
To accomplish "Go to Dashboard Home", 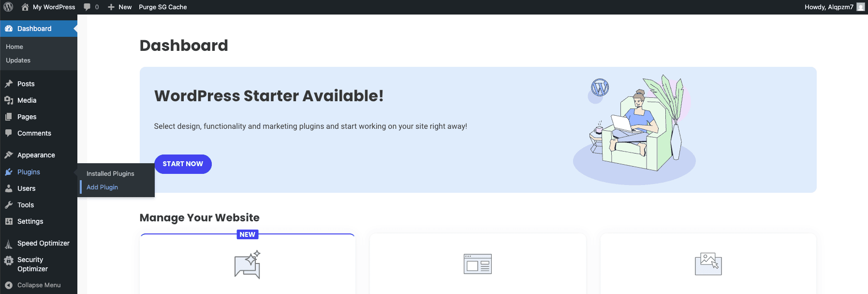I will tap(15, 46).
